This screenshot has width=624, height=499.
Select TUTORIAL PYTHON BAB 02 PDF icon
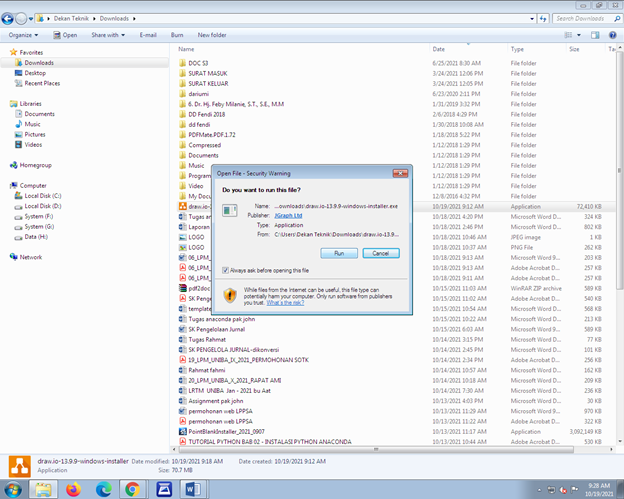pyautogui.click(x=183, y=442)
